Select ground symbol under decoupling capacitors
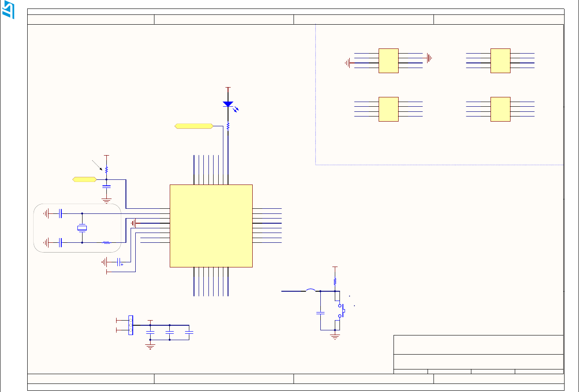 [150, 346]
